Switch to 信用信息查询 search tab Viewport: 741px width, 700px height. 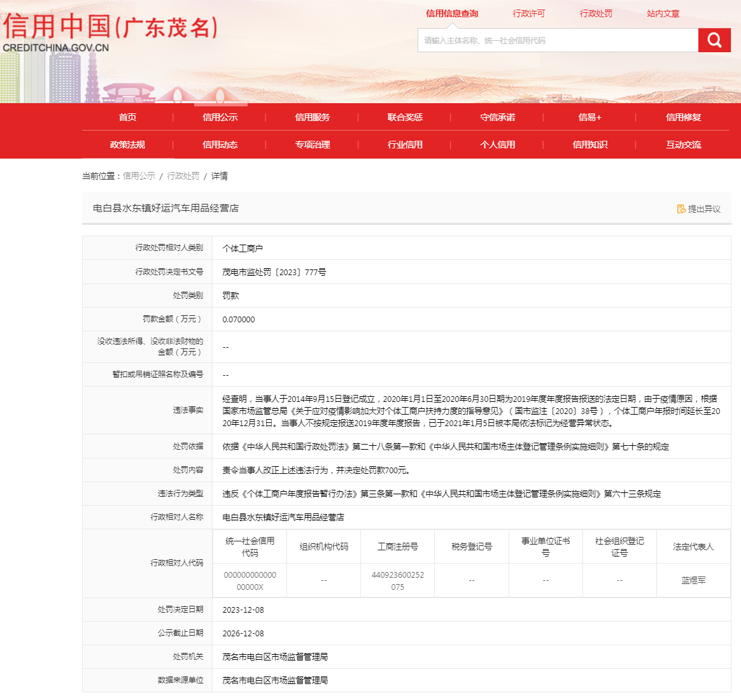[x=452, y=13]
